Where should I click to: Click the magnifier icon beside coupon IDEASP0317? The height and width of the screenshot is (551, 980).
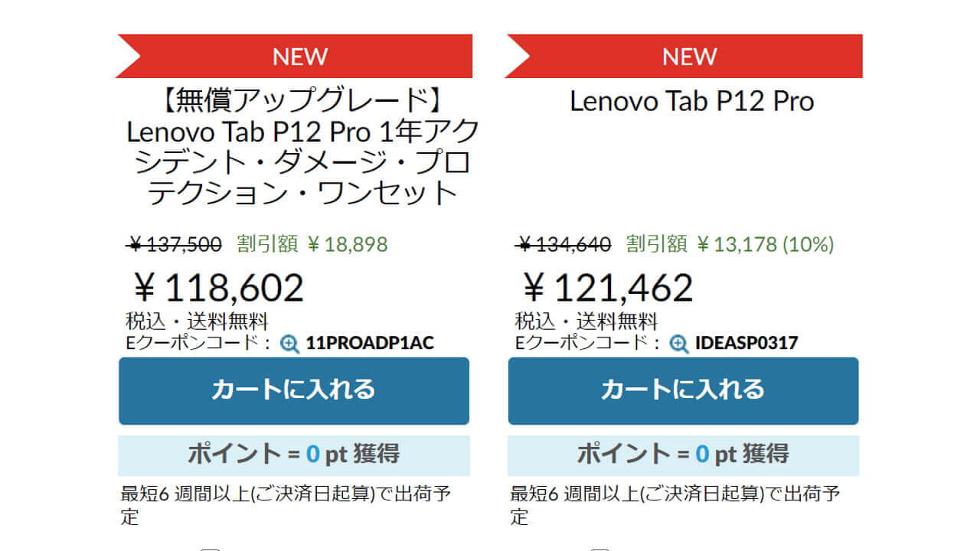[677, 344]
